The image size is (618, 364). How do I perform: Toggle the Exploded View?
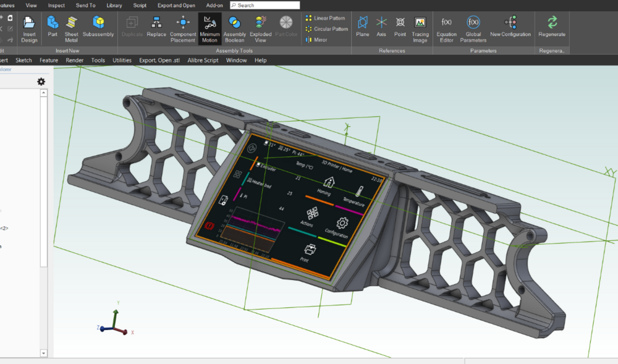[x=261, y=29]
